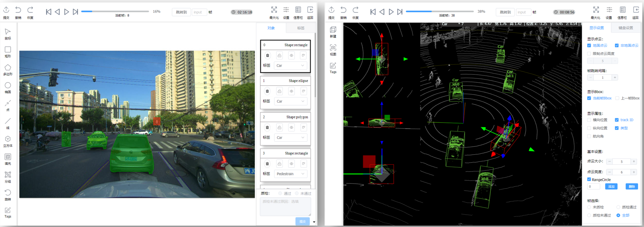The width and height of the screenshot is (644, 227).
Task: Click the fill (填充) tool icon
Action: point(8,157)
